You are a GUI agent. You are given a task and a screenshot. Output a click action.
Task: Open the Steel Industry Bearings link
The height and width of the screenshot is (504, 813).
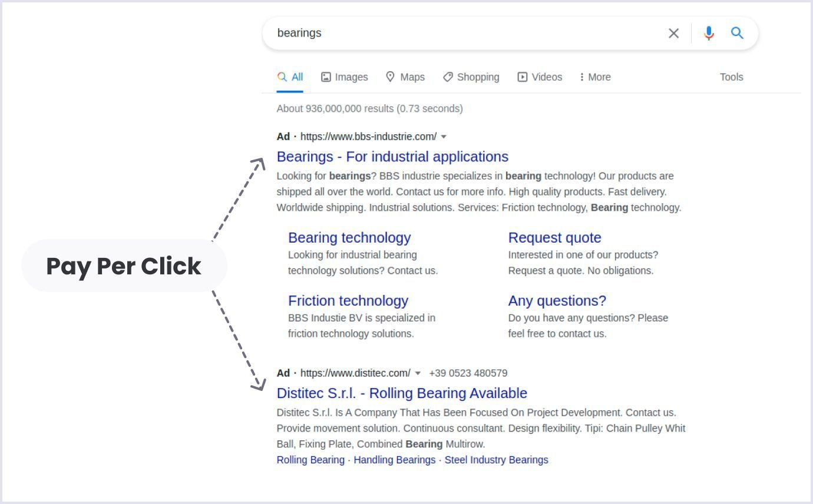point(497,460)
